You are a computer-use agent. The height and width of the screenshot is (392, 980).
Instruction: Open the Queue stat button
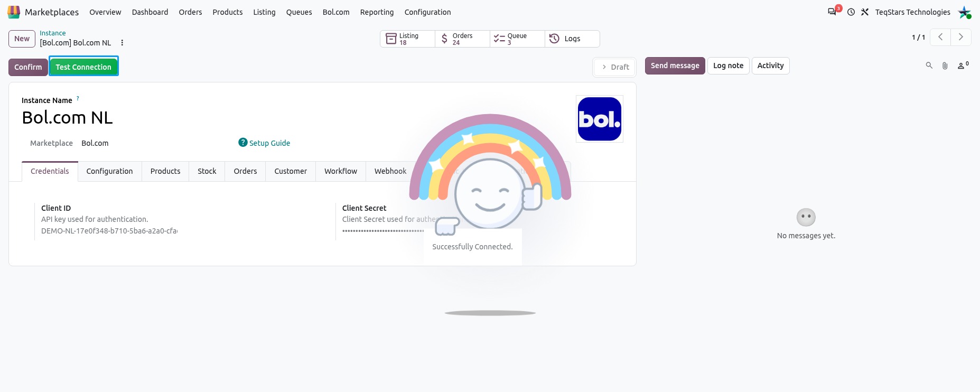pos(518,39)
